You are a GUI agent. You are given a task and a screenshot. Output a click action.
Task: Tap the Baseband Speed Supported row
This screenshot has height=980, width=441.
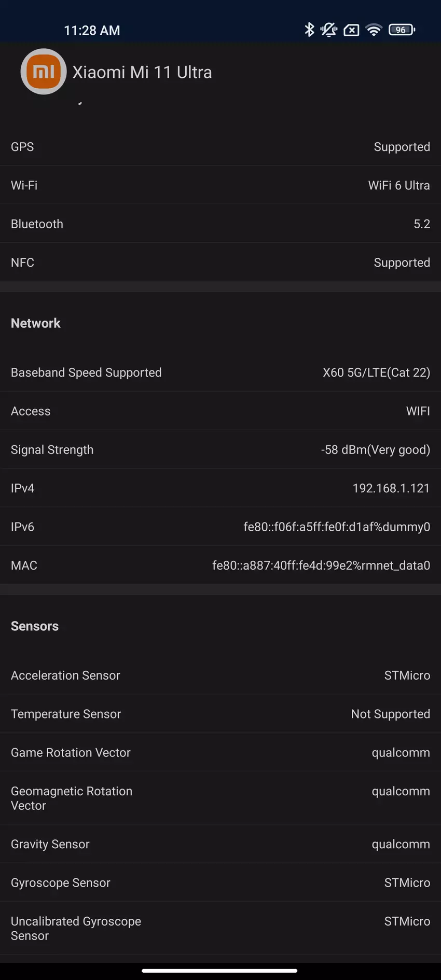pyautogui.click(x=220, y=372)
